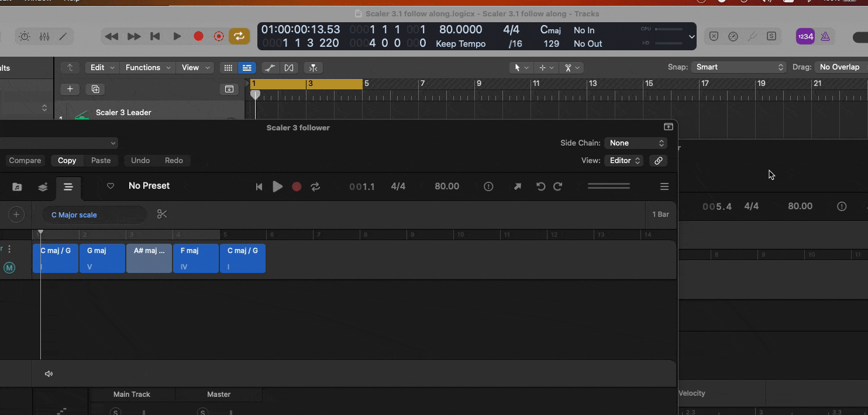
Task: Skip to start in Scaler transport
Action: click(259, 186)
